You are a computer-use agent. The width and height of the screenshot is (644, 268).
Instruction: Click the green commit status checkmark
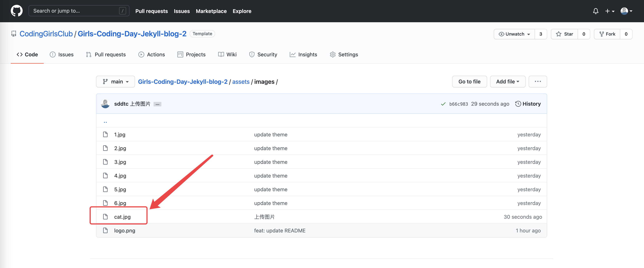click(443, 104)
